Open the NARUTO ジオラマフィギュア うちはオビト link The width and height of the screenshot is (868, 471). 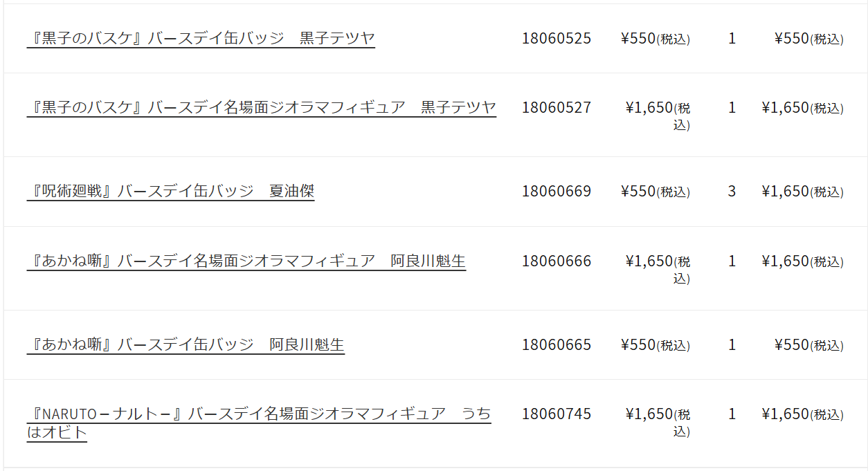tap(259, 423)
